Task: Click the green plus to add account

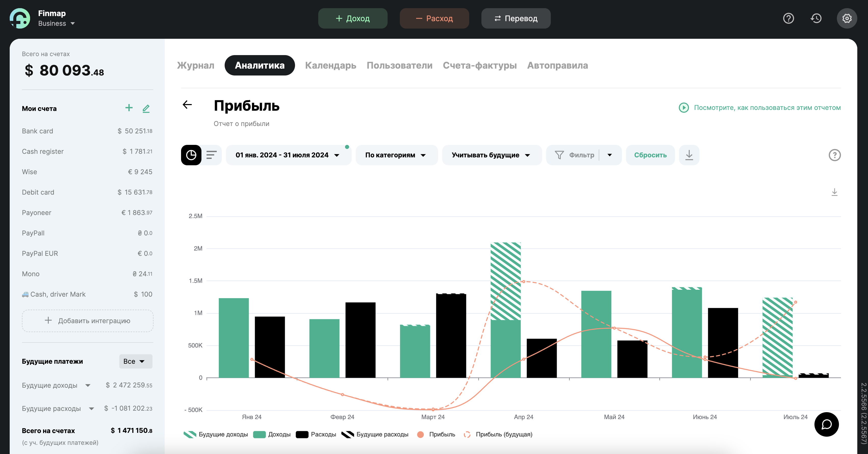Action: point(129,108)
